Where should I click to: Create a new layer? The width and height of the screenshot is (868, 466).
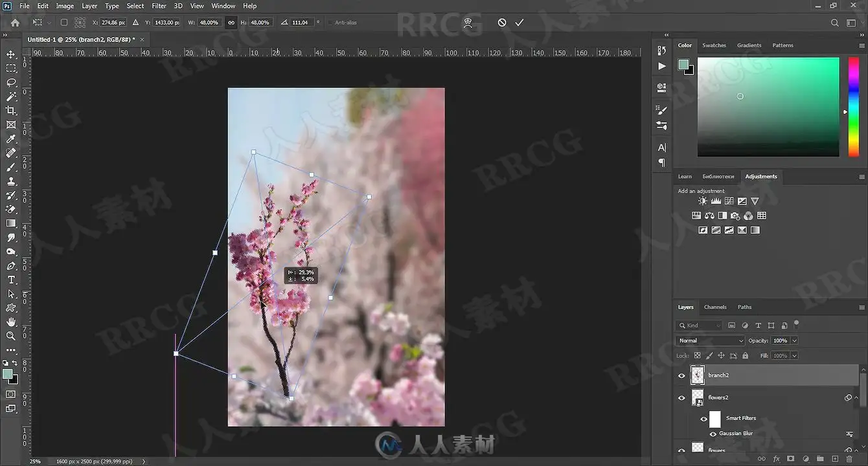click(x=835, y=459)
